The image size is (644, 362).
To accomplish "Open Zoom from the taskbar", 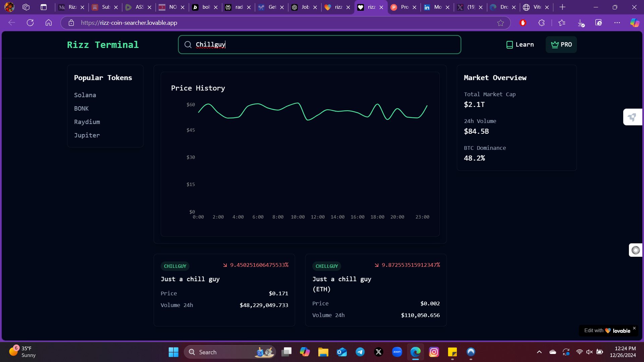I will [x=397, y=352].
